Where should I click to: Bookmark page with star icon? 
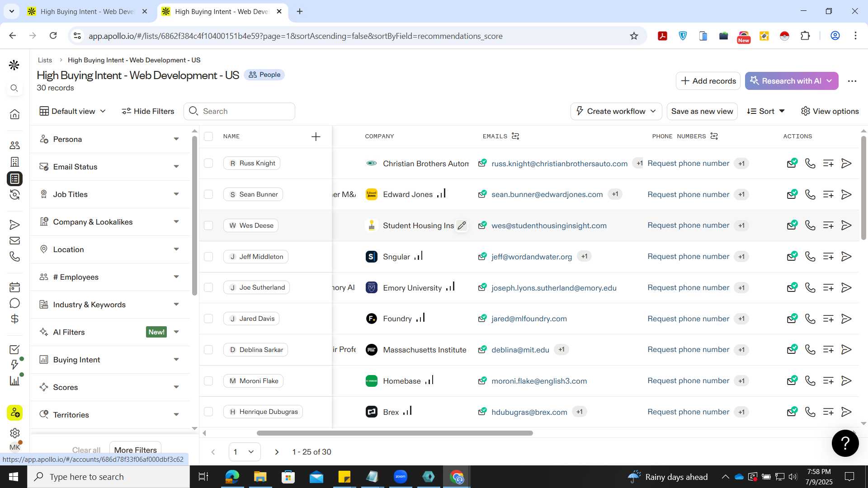634,36
